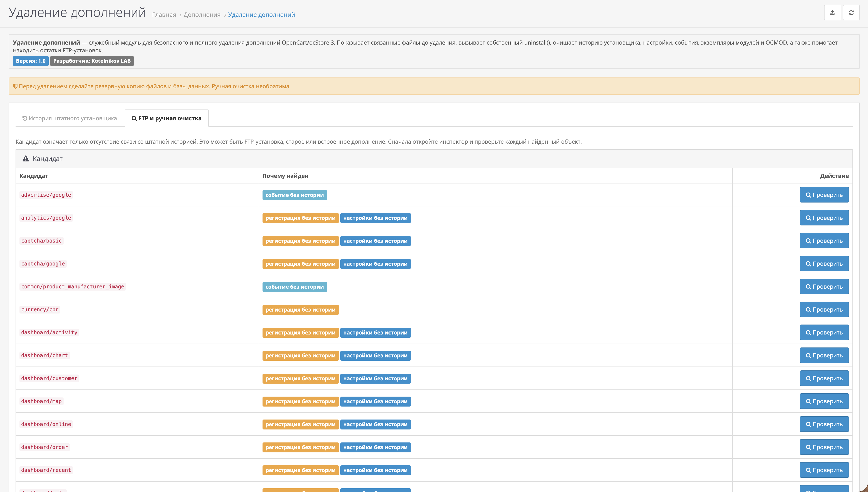Click настройки без истории badge for captcha/basic
Viewport: 868px width, 492px height.
point(375,241)
